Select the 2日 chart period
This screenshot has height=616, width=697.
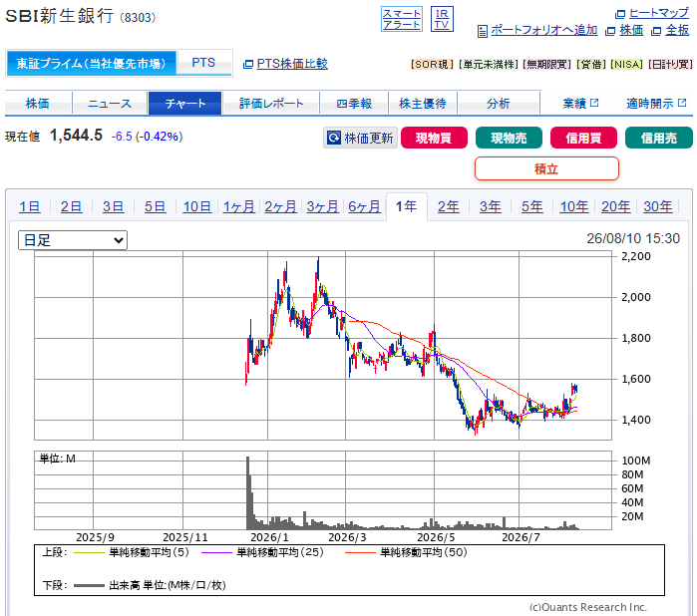tap(71, 206)
